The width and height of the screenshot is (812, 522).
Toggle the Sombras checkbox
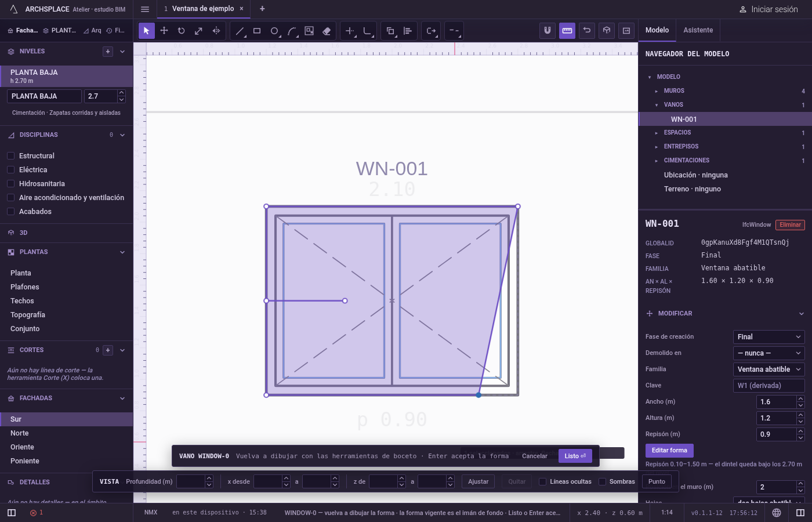(602, 481)
